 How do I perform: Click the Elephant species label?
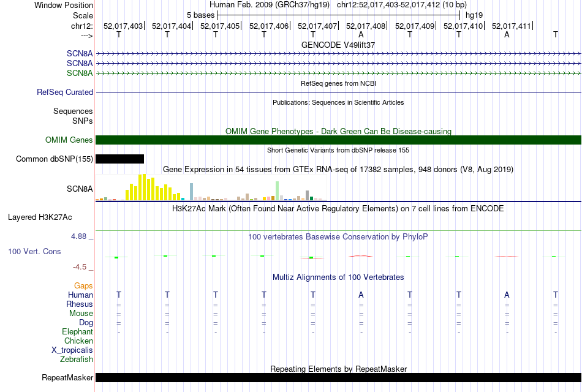pyautogui.click(x=77, y=331)
